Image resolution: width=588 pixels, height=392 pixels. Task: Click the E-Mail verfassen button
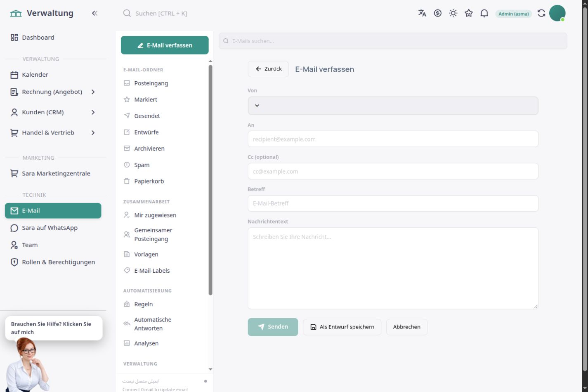click(x=165, y=45)
